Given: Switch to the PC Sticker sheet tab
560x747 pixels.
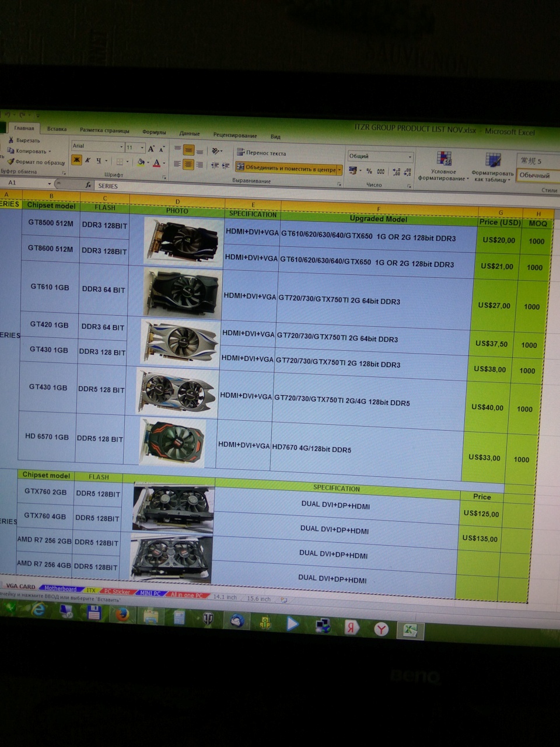Looking at the screenshot, I should click(x=117, y=591).
